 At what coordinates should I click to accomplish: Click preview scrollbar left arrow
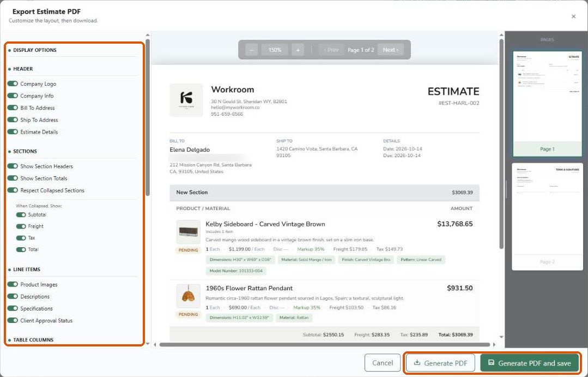pyautogui.click(x=155, y=344)
